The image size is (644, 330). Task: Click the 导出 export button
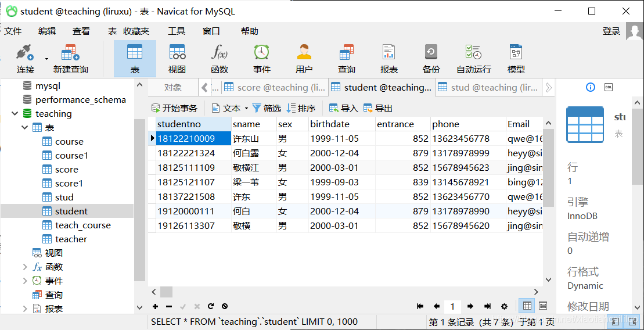[x=378, y=109]
